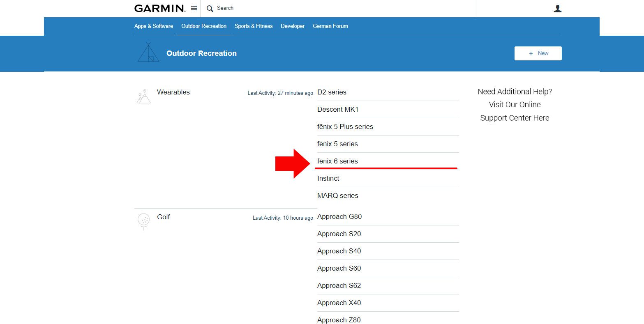Image resolution: width=644 pixels, height=324 pixels.
Task: Click the Outdoor Recreation tent icon
Action: click(x=148, y=53)
